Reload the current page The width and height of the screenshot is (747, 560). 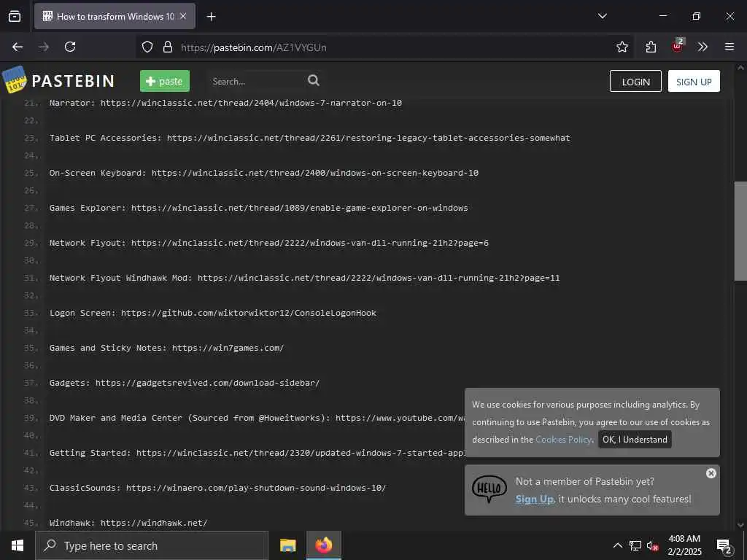click(70, 47)
